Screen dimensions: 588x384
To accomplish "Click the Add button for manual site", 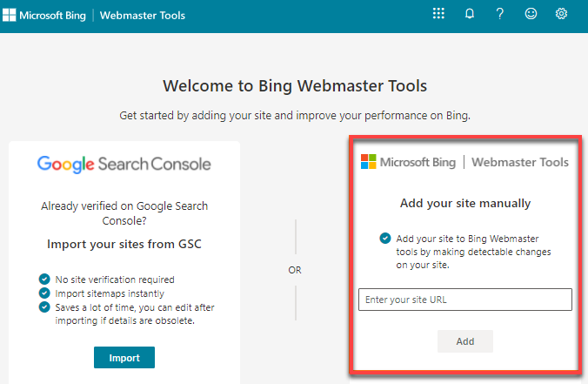I will (465, 341).
